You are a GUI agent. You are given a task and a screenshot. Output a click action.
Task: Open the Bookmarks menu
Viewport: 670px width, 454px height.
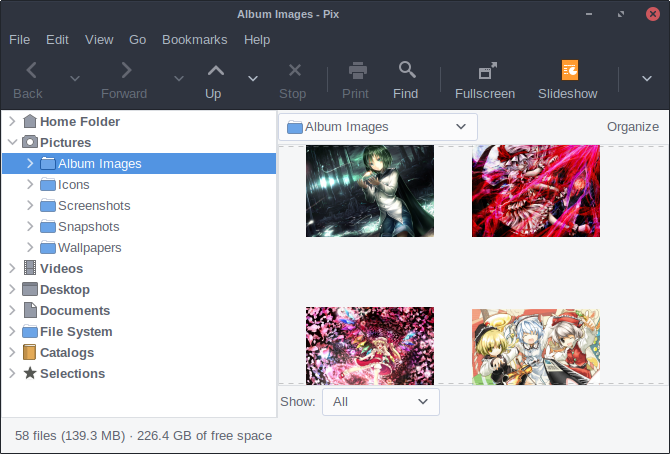pos(195,40)
